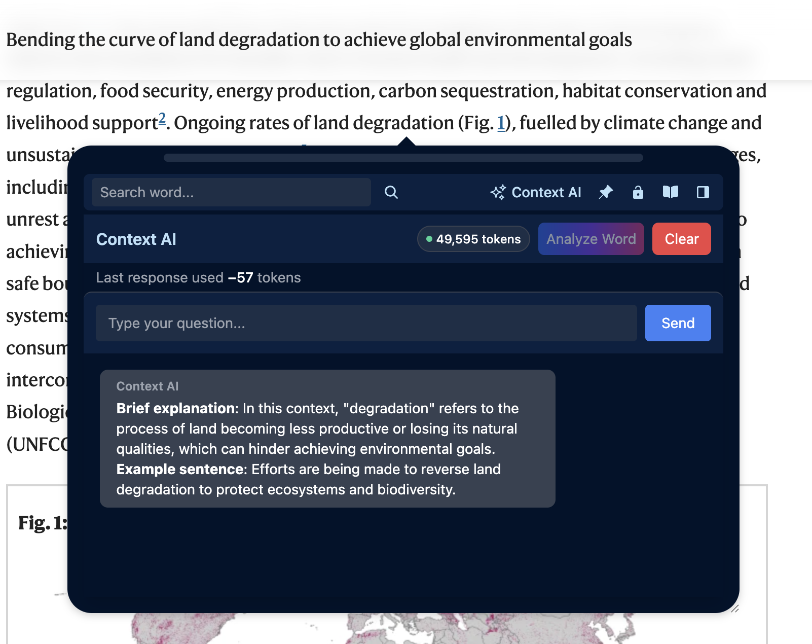Image resolution: width=812 pixels, height=644 pixels.
Task: Pin the popup with the pushpin icon
Action: pyautogui.click(x=606, y=192)
